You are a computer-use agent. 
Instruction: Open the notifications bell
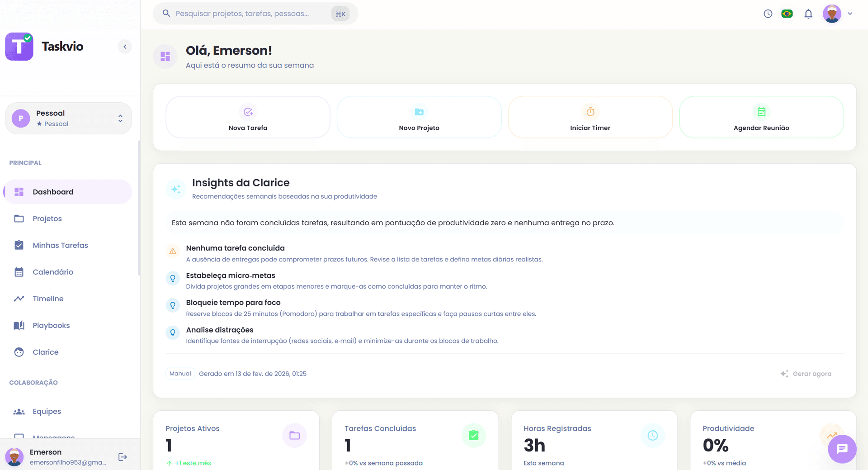click(x=809, y=14)
